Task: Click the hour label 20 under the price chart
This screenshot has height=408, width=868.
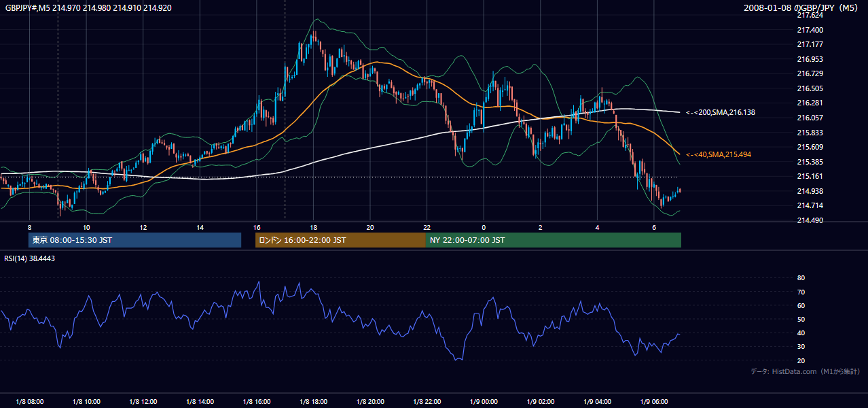Action: coord(370,227)
